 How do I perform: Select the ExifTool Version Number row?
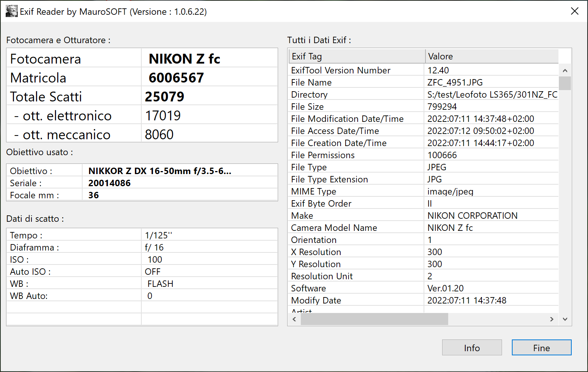(423, 70)
